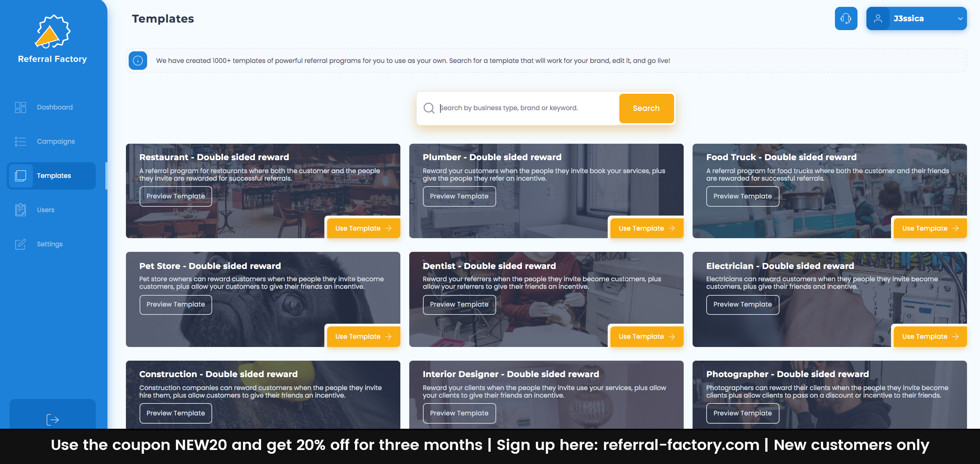Use the Food Truck template

click(930, 228)
